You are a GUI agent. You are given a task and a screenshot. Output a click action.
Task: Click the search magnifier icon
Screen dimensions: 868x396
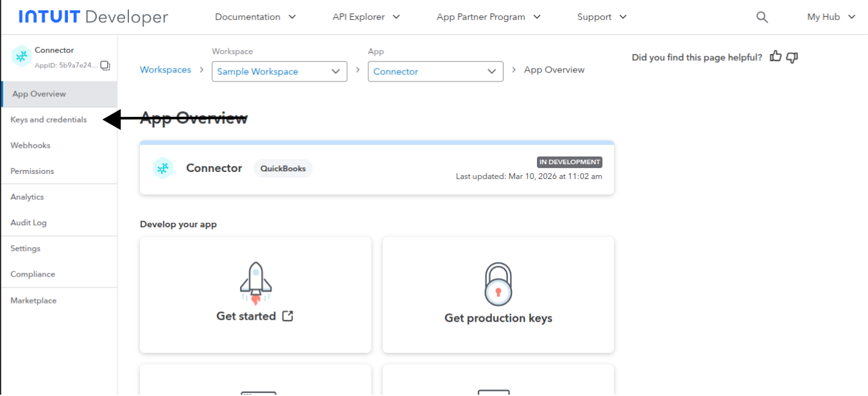click(762, 17)
